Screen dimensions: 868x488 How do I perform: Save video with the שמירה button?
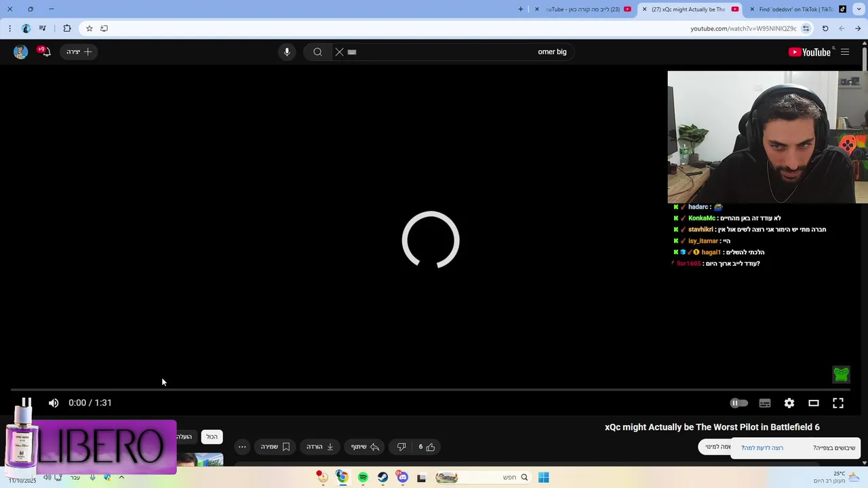pyautogui.click(x=275, y=447)
